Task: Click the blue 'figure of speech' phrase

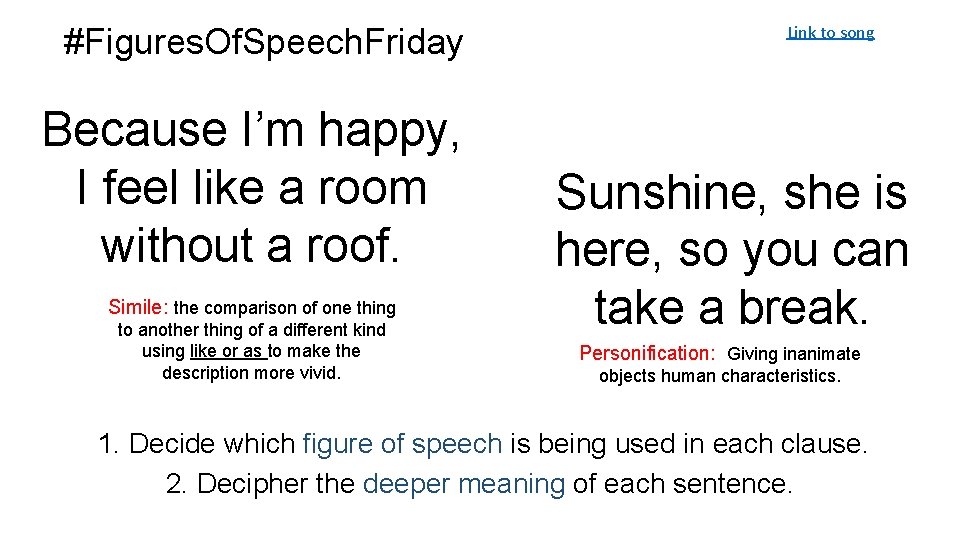Action: coord(402,443)
